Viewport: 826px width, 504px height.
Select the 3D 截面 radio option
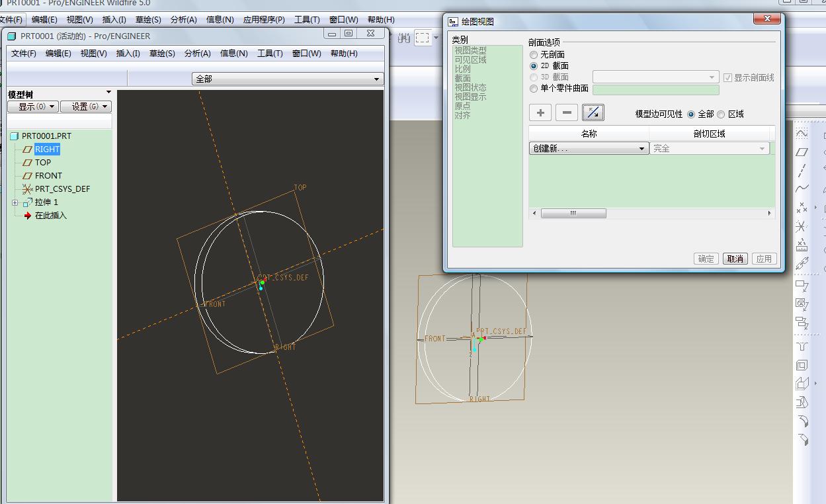tap(534, 77)
